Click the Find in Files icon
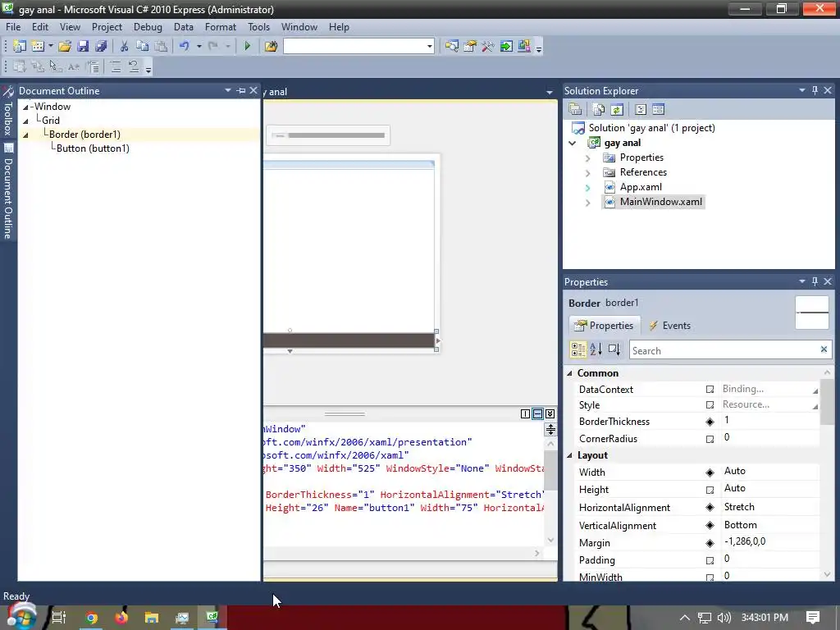 pyautogui.click(x=271, y=47)
